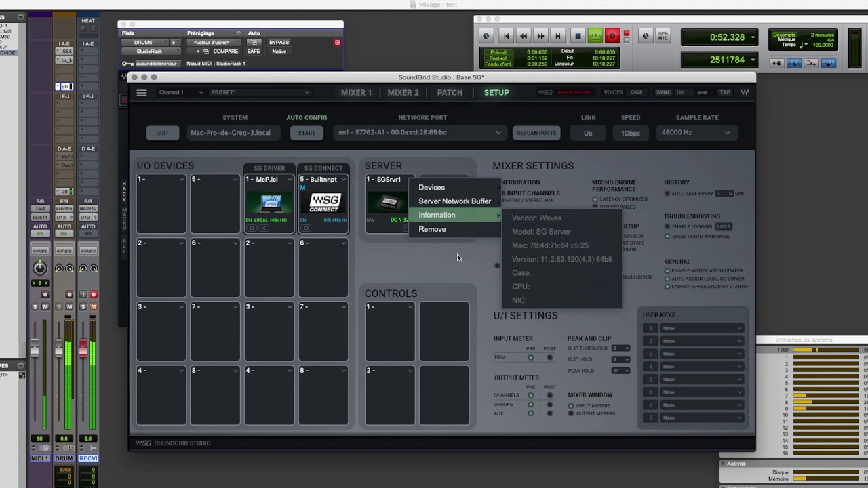868x488 pixels.
Task: Toggle the blue conductor tempo icon
Action: click(828, 63)
